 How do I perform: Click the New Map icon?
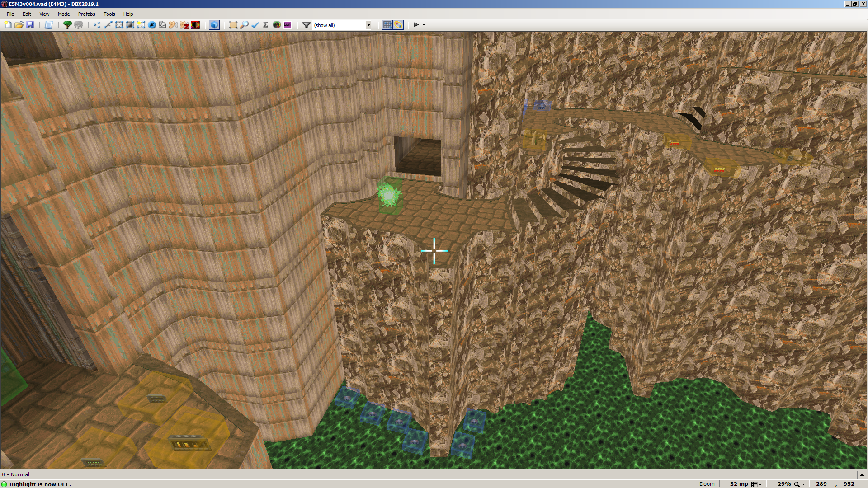[x=8, y=25]
